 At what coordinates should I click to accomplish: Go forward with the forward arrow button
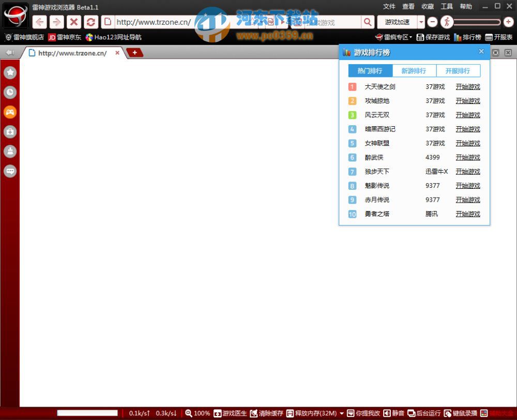coord(57,22)
